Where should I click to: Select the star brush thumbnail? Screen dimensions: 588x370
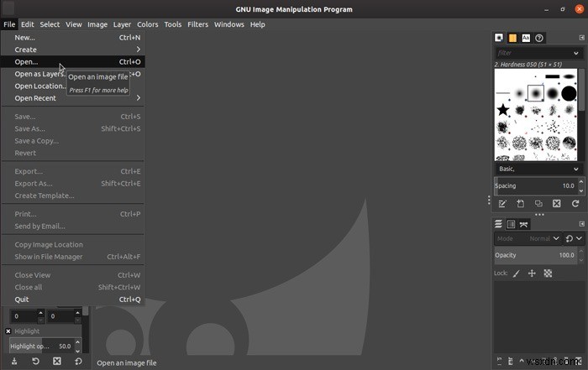point(503,110)
